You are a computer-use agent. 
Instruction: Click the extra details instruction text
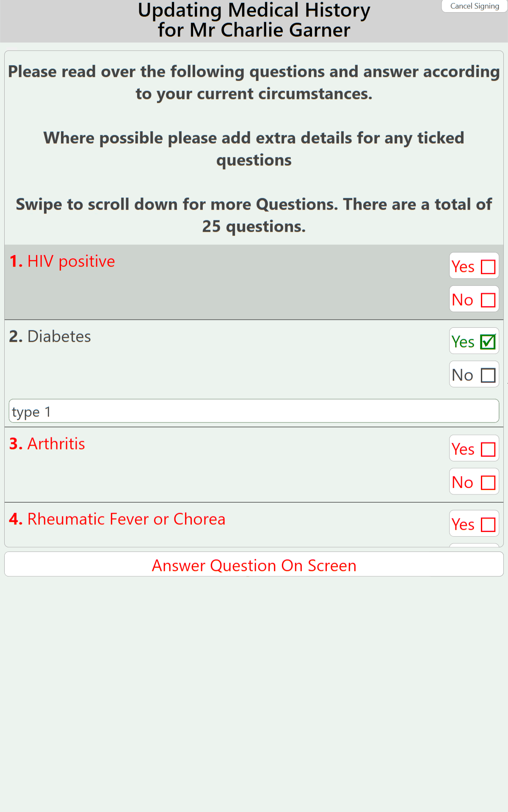(254, 149)
